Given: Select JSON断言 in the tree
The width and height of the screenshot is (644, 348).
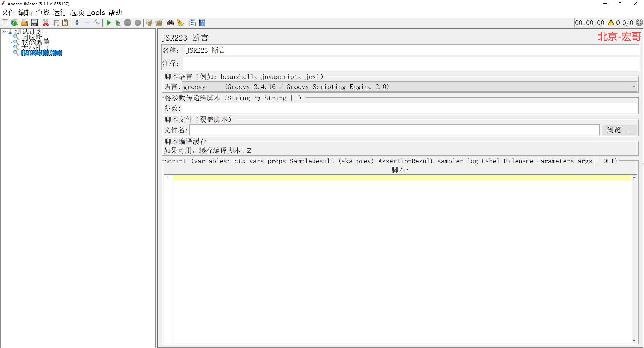Looking at the screenshot, I should tap(35, 43).
